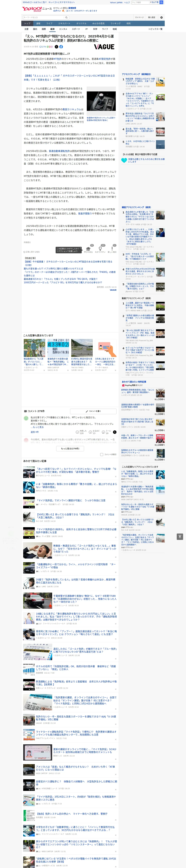
Task: Click the blue search magnifier in the top bar
Action: point(161,2)
